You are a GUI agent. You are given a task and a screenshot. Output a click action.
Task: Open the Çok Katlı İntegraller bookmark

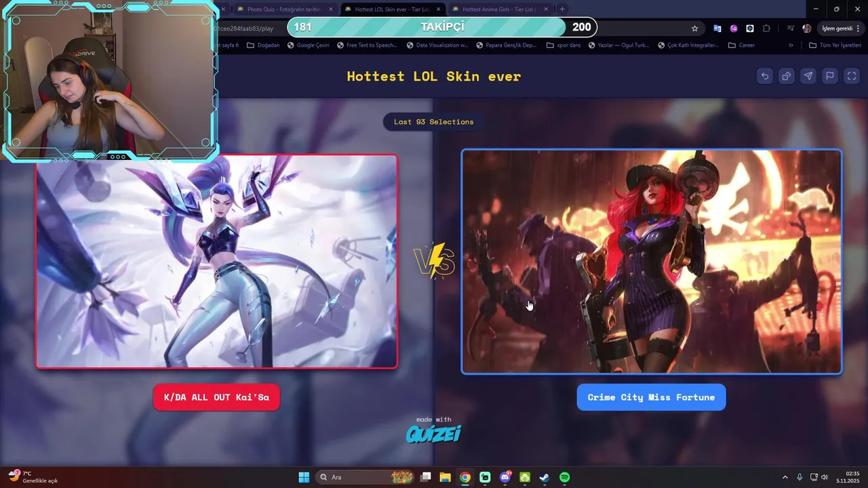[x=688, y=45]
